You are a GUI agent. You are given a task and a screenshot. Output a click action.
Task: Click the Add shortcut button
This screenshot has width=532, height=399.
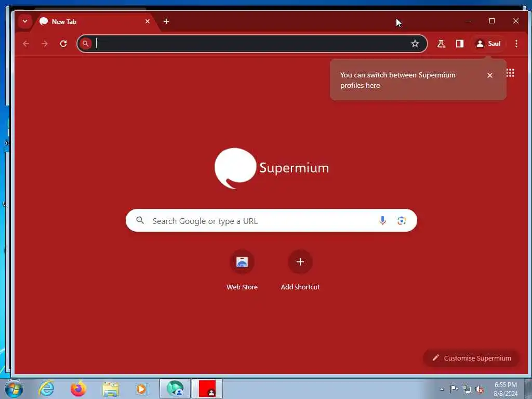click(x=300, y=270)
